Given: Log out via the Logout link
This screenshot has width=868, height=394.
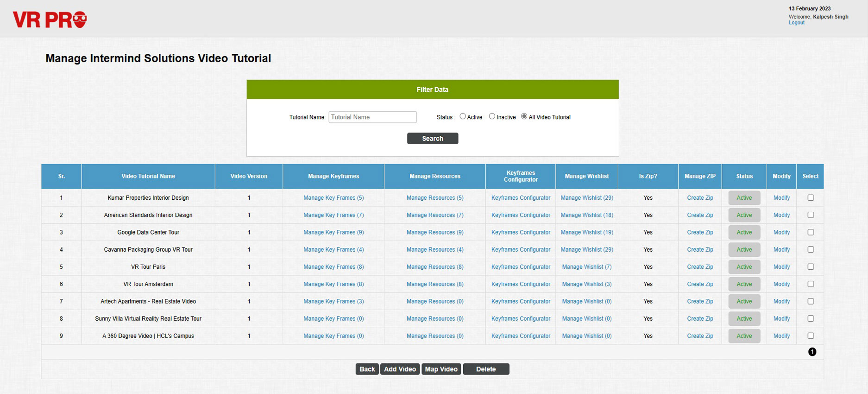Looking at the screenshot, I should 797,22.
